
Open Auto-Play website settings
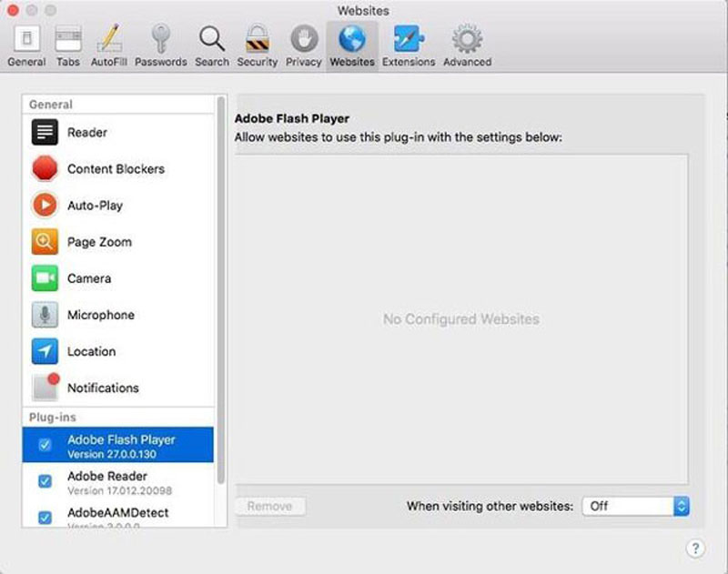(x=95, y=206)
